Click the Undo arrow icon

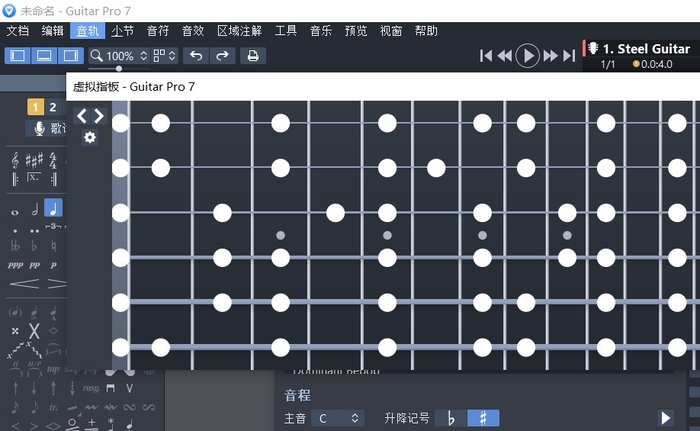[196, 56]
